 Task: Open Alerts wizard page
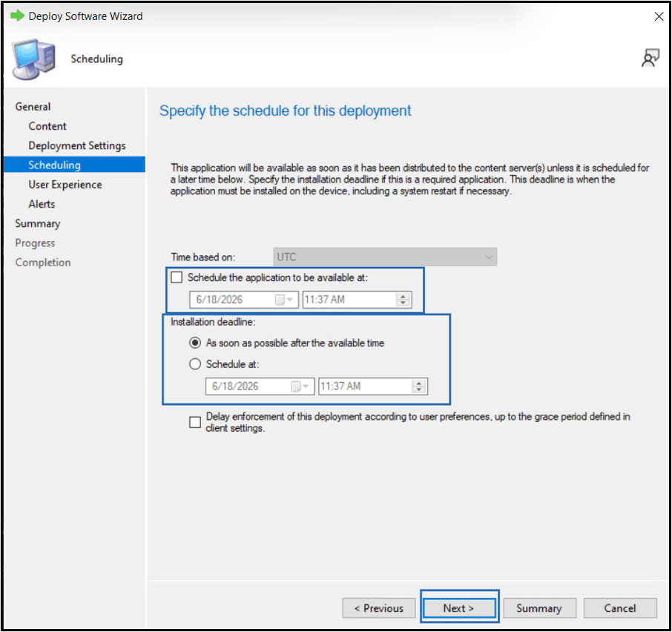point(42,204)
